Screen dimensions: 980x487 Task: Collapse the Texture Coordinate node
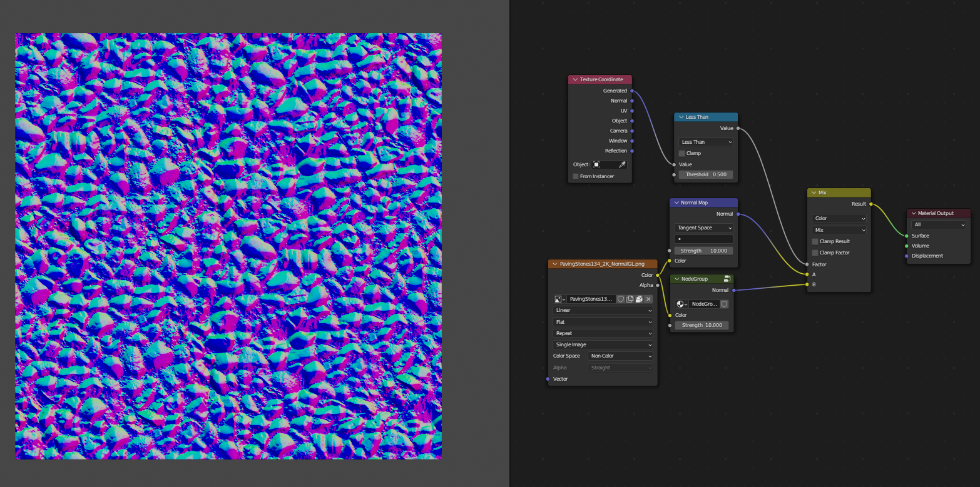[575, 79]
